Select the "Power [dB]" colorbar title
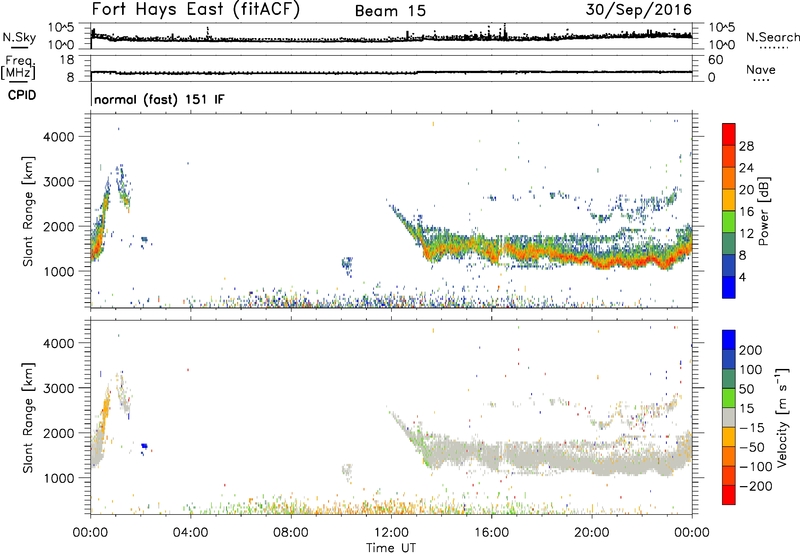 click(764, 211)
